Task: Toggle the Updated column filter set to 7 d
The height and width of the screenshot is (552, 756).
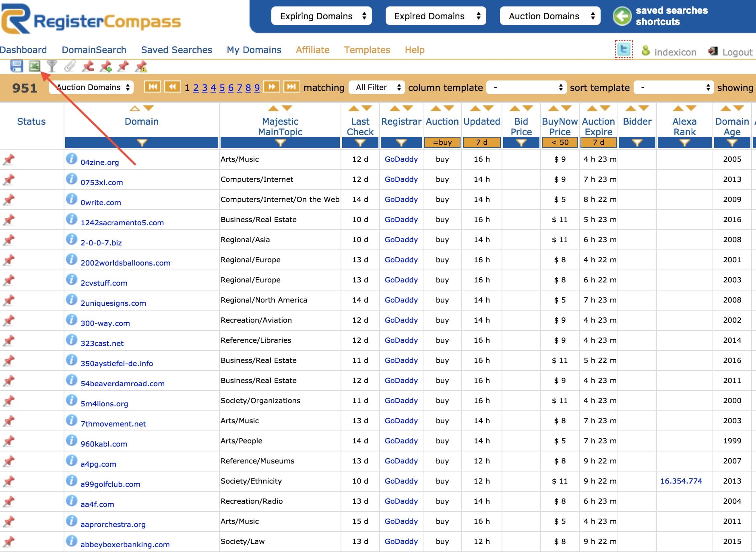Action: click(482, 142)
